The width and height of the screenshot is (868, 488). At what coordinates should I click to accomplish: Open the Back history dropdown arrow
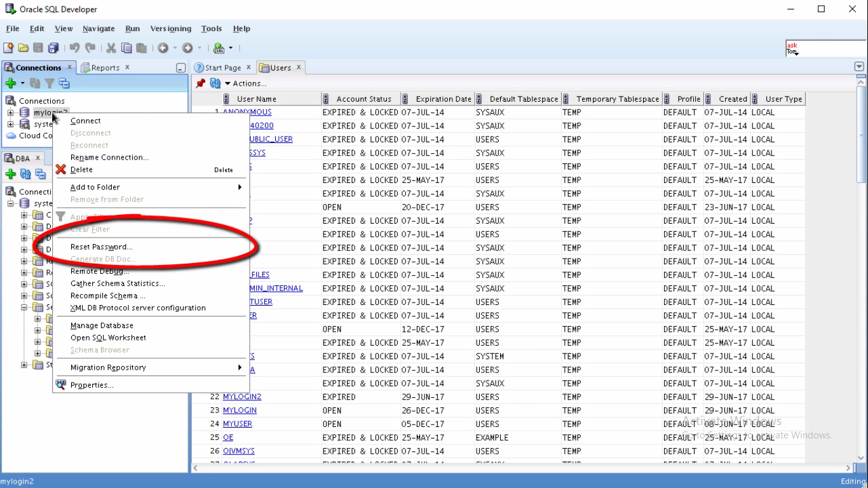click(175, 48)
